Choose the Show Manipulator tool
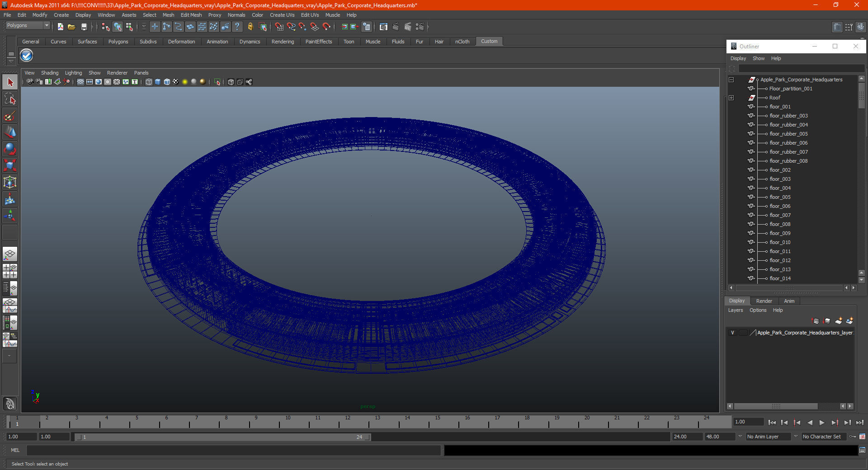The image size is (868, 470). (x=10, y=216)
